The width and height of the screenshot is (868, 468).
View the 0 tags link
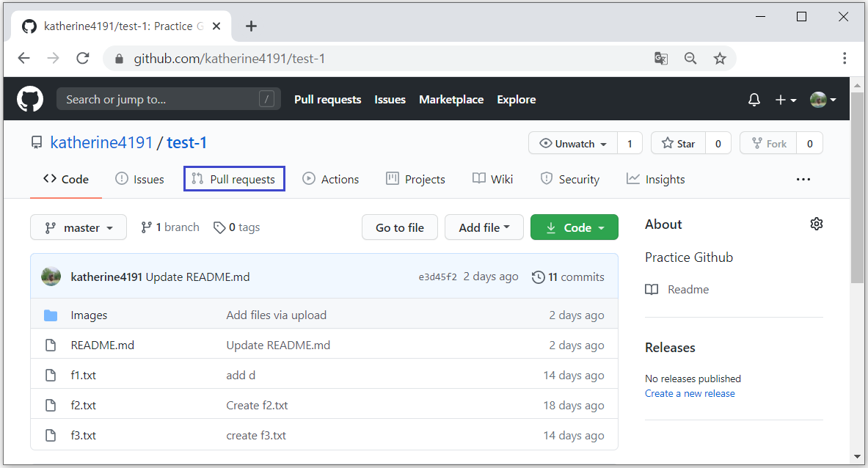tap(236, 227)
